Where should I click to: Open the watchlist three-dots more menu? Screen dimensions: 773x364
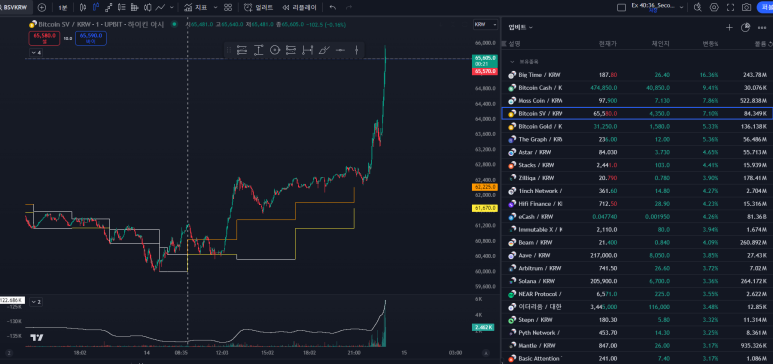[762, 27]
